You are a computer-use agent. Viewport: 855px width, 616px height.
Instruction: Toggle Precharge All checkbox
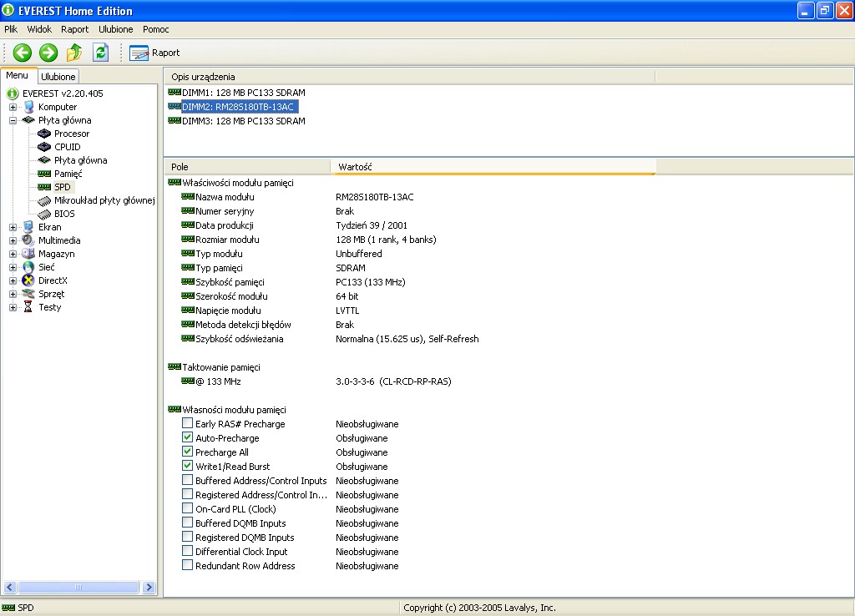187,452
